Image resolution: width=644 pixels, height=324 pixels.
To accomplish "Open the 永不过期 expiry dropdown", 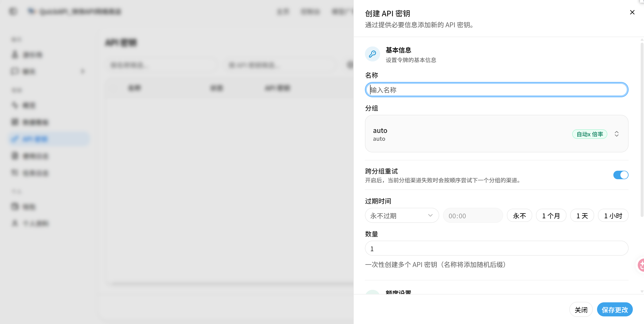I will (402, 215).
